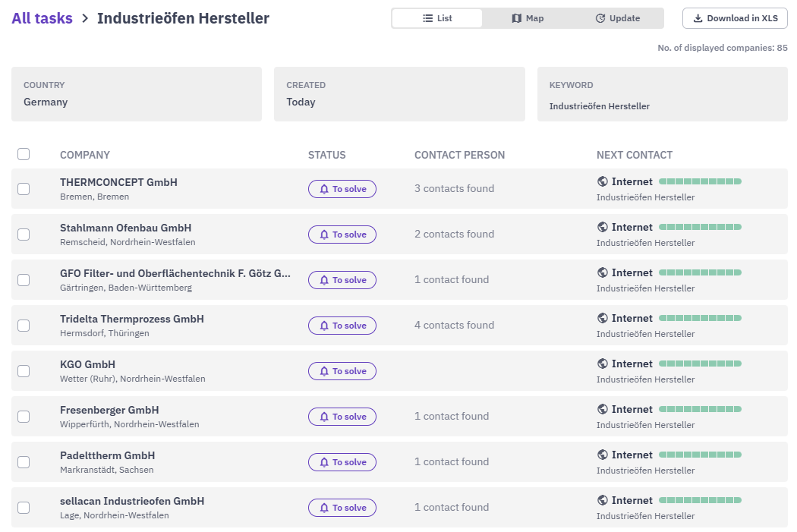Switch to the Map view tab
This screenshot has width=797, height=532.
click(x=528, y=18)
